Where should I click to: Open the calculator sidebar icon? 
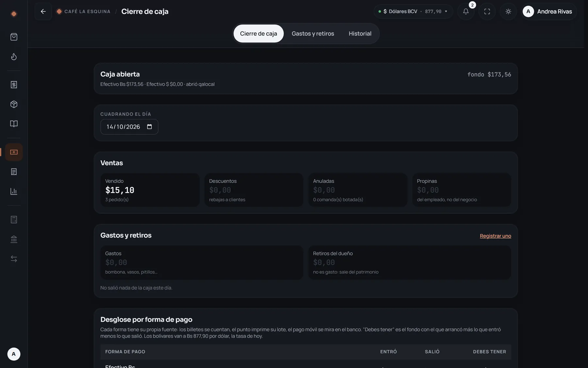click(x=14, y=219)
